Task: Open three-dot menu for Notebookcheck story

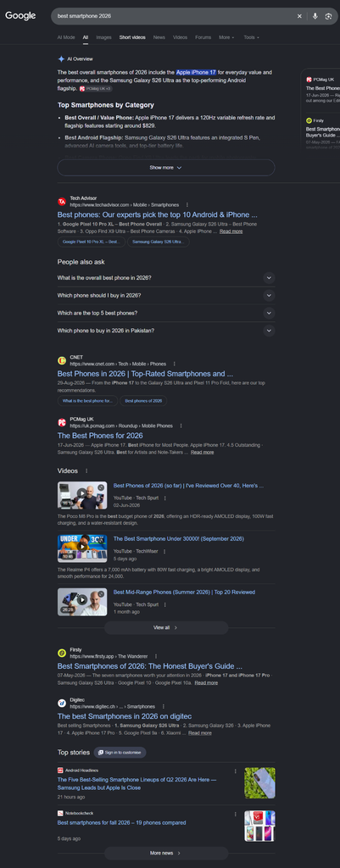Action: coord(236,815)
